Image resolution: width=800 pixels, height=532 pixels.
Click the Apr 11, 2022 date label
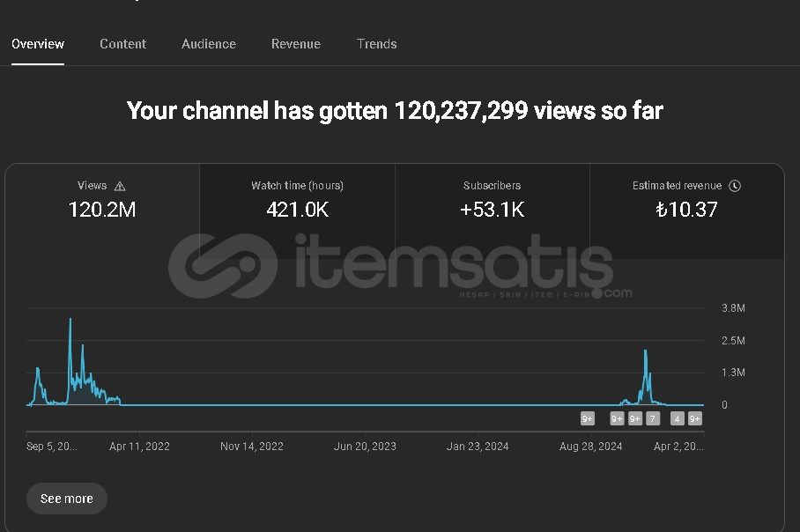pos(139,447)
